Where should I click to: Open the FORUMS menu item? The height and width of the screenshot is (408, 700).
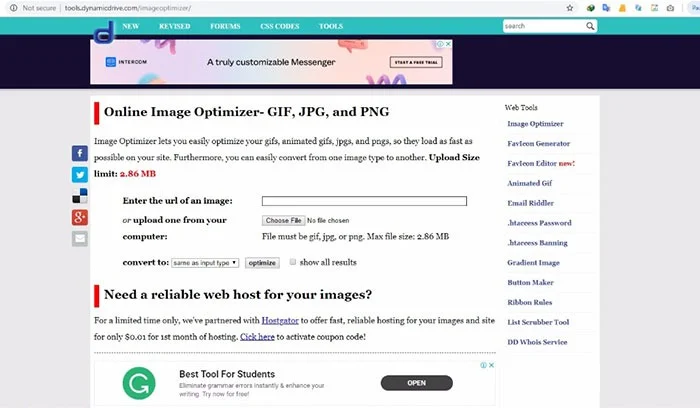click(x=225, y=26)
